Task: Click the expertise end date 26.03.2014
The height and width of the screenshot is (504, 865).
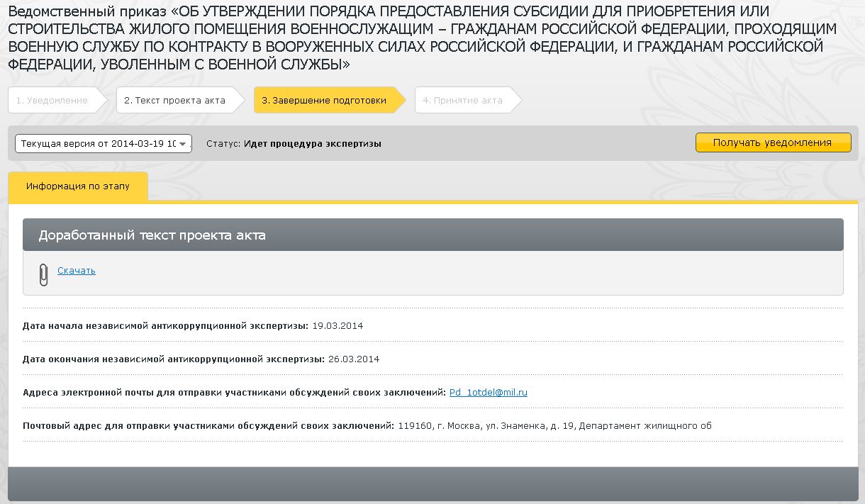Action: 354,359
